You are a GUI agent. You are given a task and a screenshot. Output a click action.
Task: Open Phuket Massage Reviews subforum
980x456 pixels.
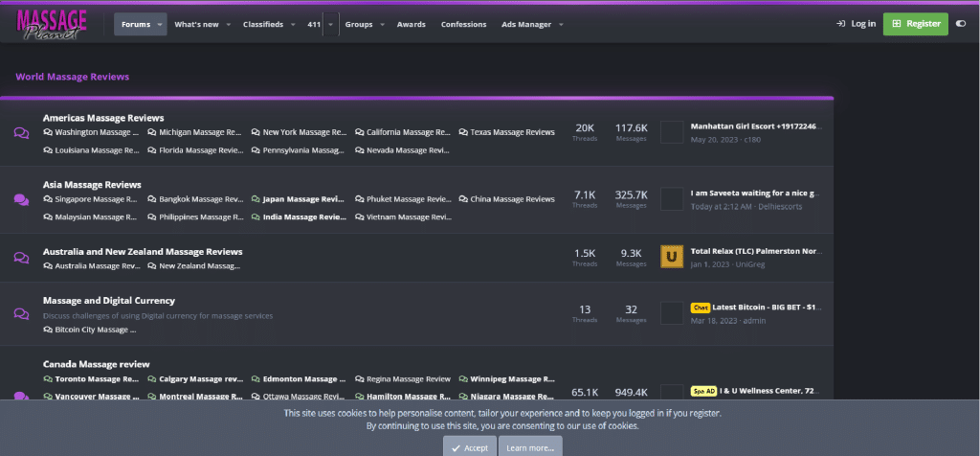(x=409, y=199)
